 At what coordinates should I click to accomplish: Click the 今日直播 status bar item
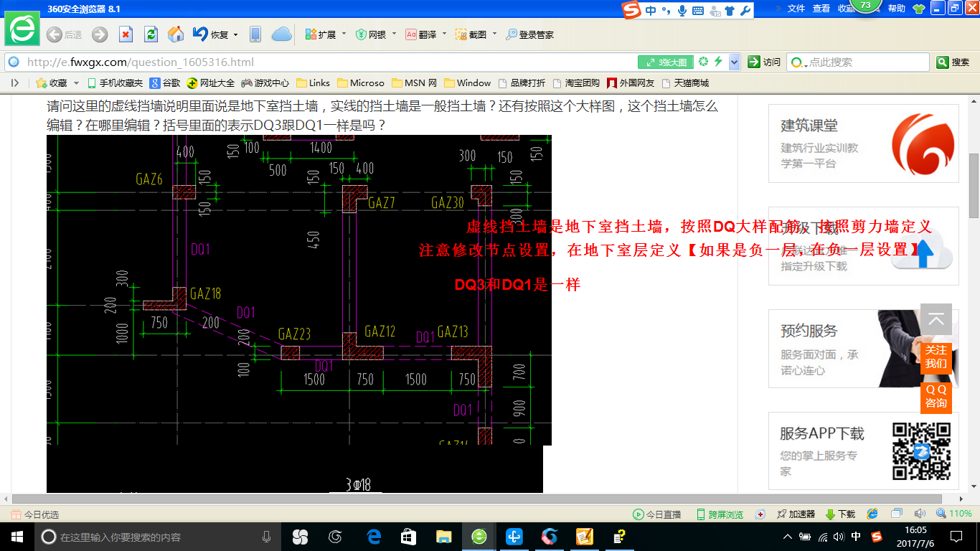(x=656, y=514)
